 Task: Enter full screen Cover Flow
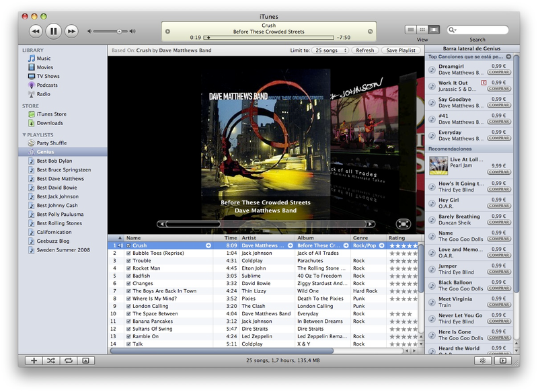coord(403,224)
